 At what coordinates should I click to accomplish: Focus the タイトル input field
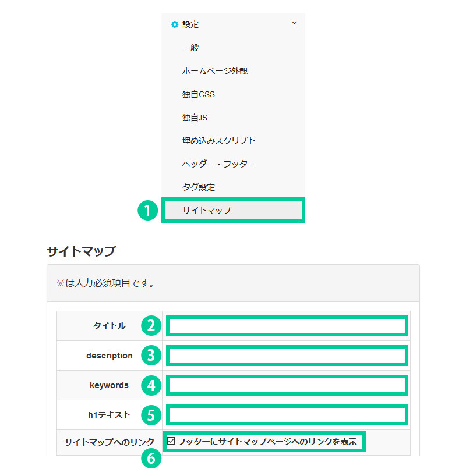[287, 326]
